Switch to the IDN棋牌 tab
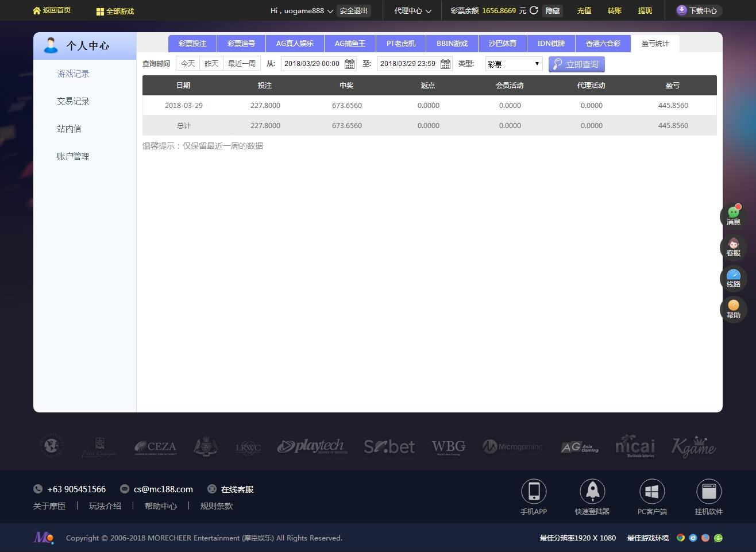The width and height of the screenshot is (756, 552). click(x=551, y=44)
